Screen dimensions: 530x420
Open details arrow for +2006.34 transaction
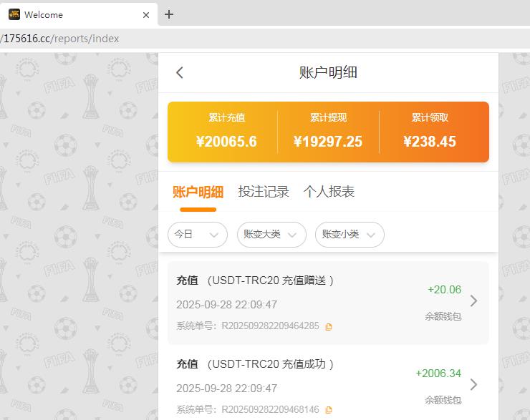point(473,384)
